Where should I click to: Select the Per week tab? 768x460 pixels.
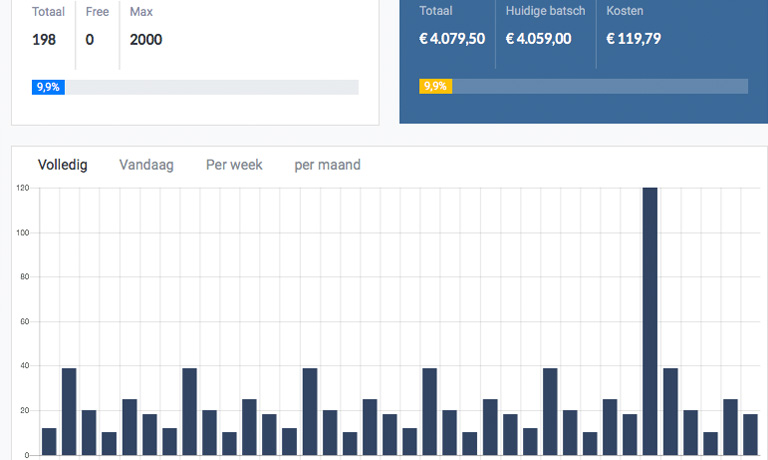(234, 165)
